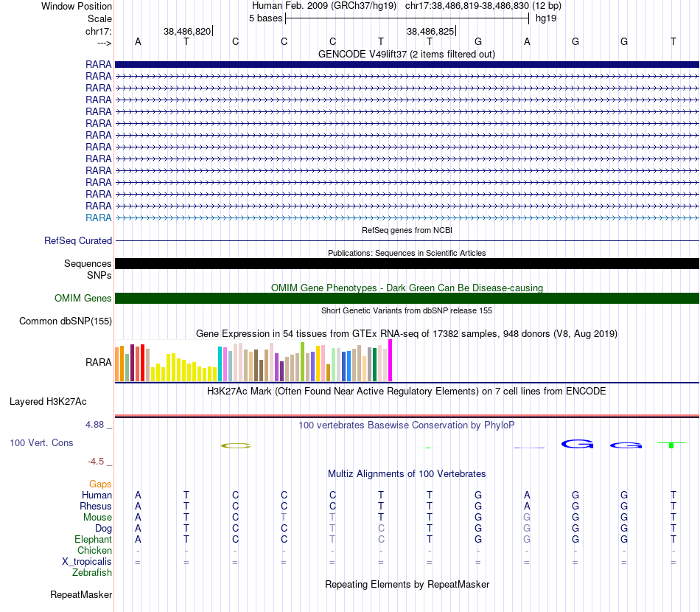Click the "chr17:" ruler label
700x612 pixels.
[x=98, y=31]
